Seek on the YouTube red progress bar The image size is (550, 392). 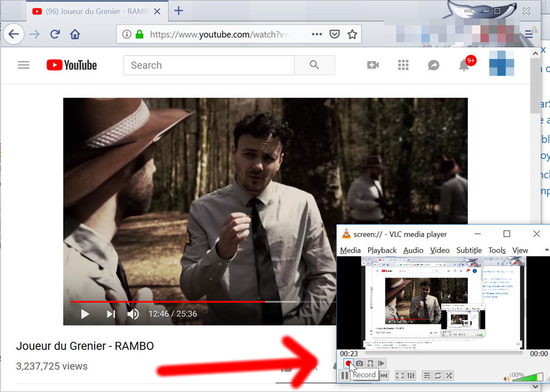tap(168, 301)
